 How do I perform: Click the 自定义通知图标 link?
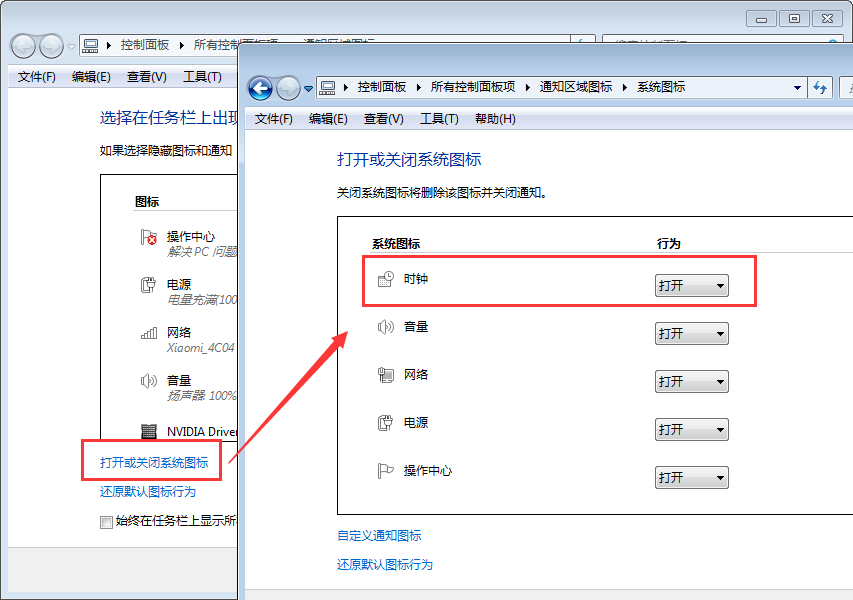tap(379, 536)
